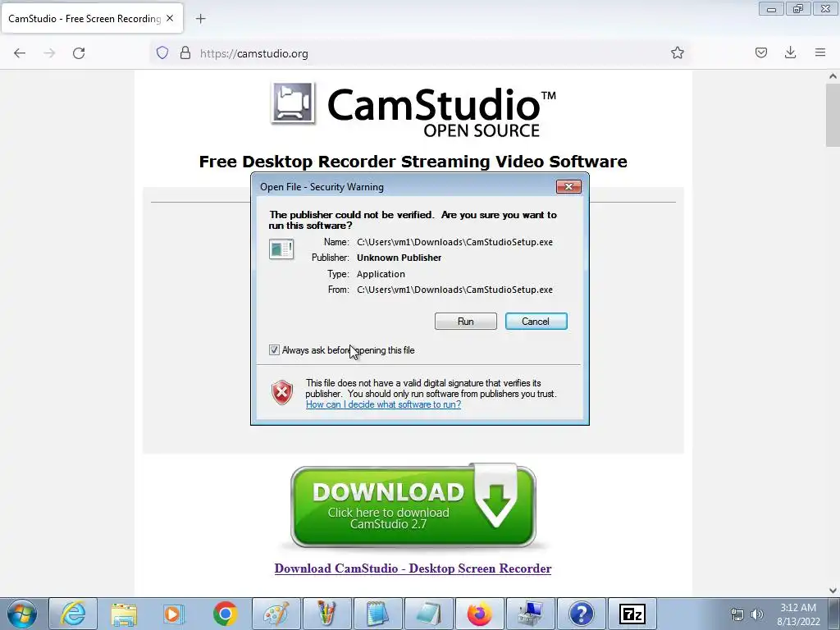Click the green DOWNLOAD CamStudio 2.7 button
The width and height of the screenshot is (840, 630).
tap(413, 506)
